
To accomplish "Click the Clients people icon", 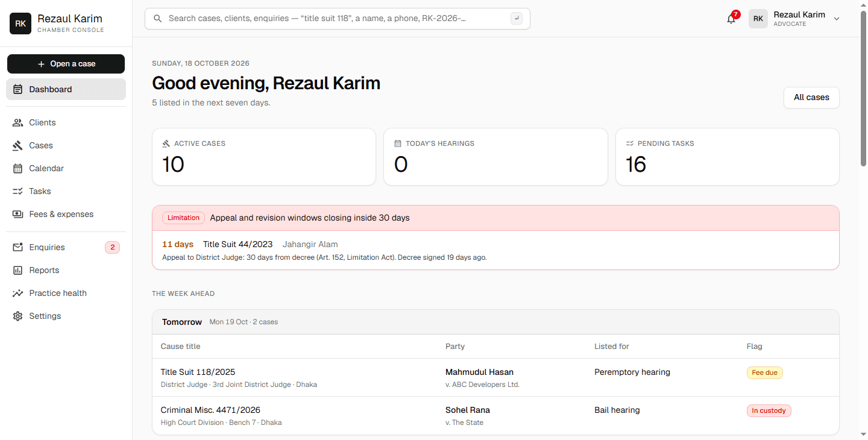I will pos(17,122).
